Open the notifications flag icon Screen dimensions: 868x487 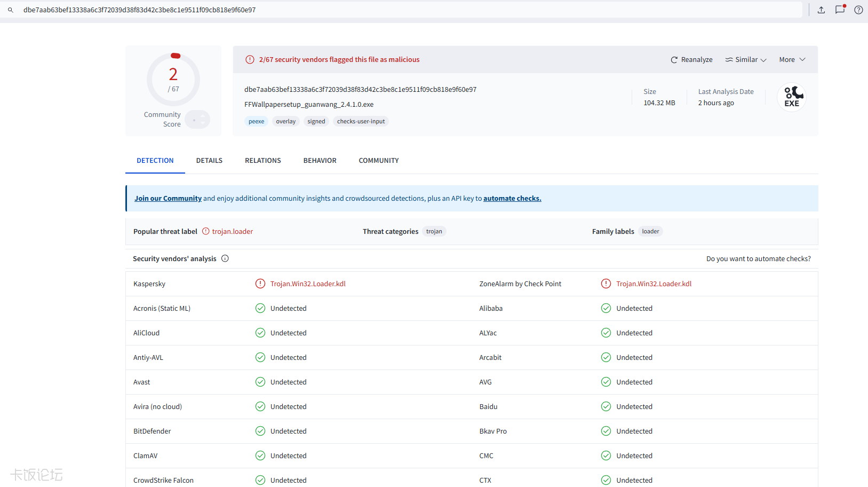click(840, 9)
